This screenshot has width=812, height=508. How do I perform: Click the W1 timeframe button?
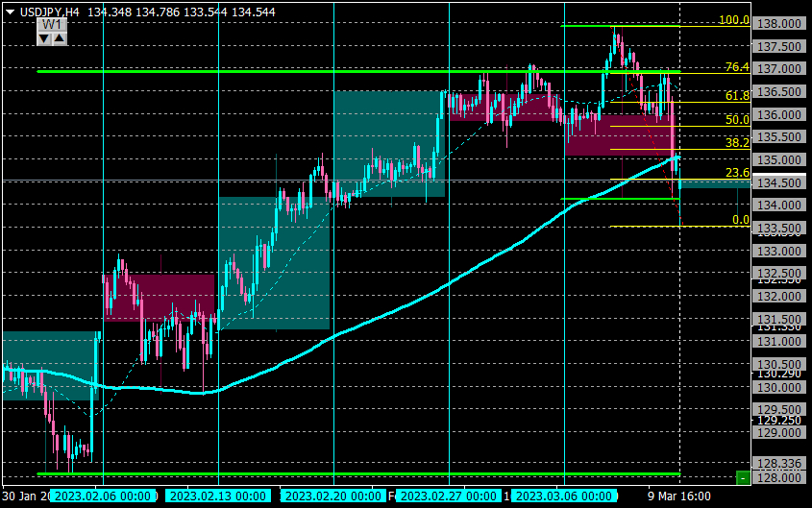pos(52,24)
